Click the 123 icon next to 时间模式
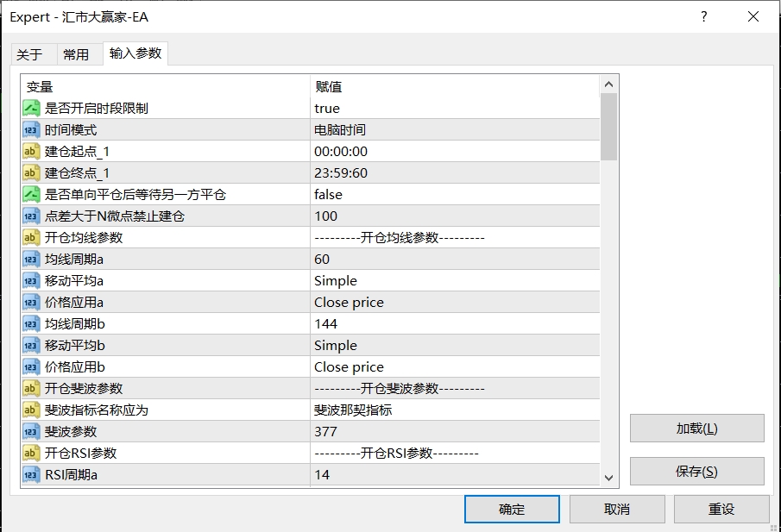The width and height of the screenshot is (781, 532). tap(28, 129)
